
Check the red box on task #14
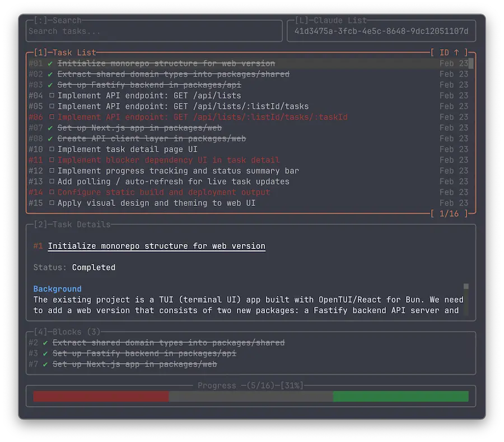[x=51, y=192]
